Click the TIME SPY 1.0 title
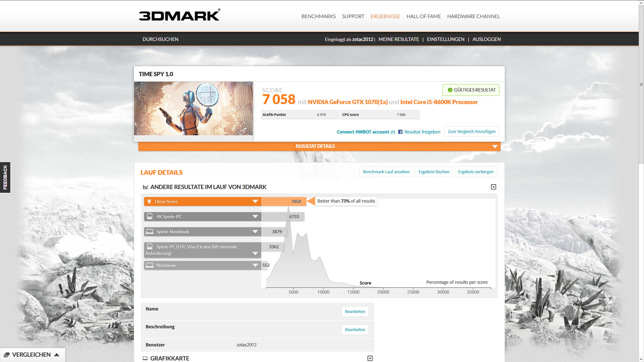This screenshot has width=644, height=362. coord(156,74)
